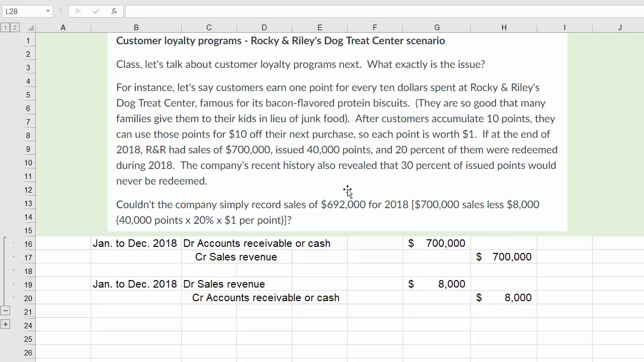Image resolution: width=644 pixels, height=362 pixels.
Task: Select row 16 header
Action: pos(28,244)
